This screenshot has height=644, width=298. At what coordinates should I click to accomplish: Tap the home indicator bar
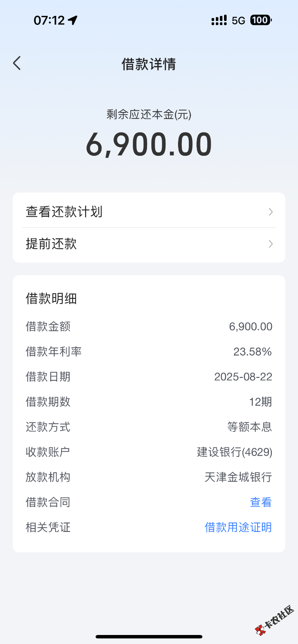[x=149, y=637]
